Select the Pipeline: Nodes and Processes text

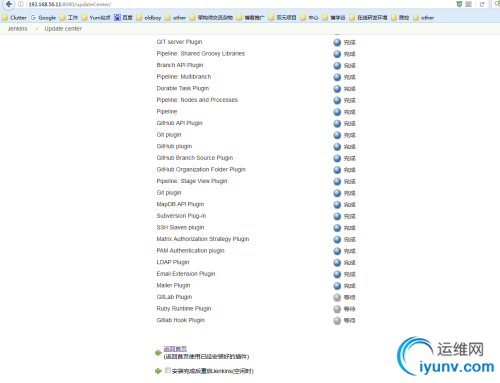tap(197, 100)
